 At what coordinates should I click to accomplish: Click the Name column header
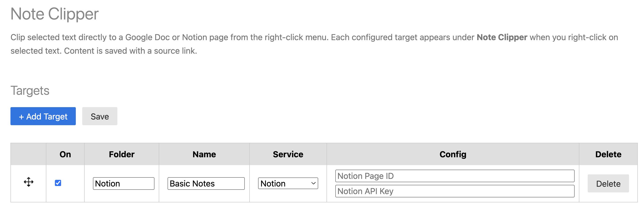[204, 154]
